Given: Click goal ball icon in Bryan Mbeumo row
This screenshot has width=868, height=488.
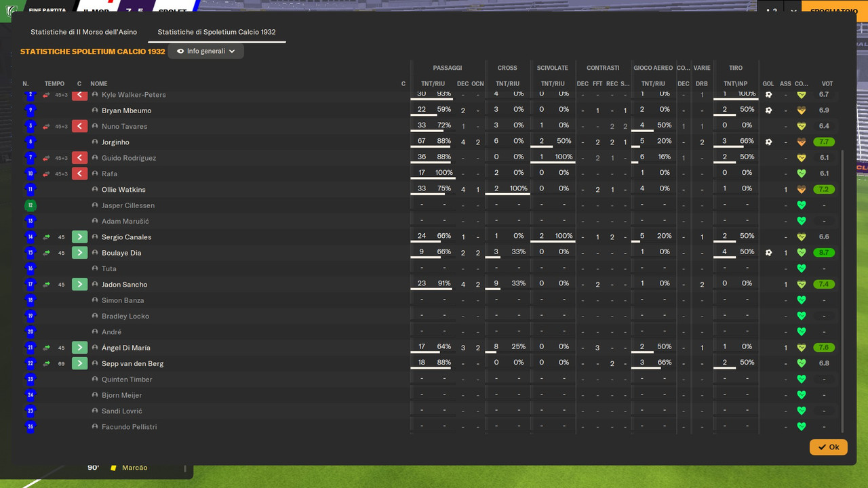Looking at the screenshot, I should 768,110.
